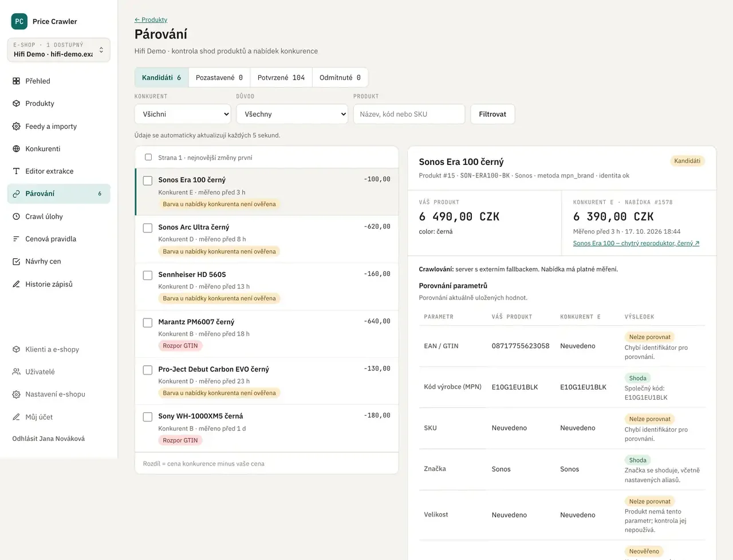This screenshot has height=560, width=733.
Task: Check the Sony WH-1000XM5 černá checkbox
Action: (x=148, y=417)
